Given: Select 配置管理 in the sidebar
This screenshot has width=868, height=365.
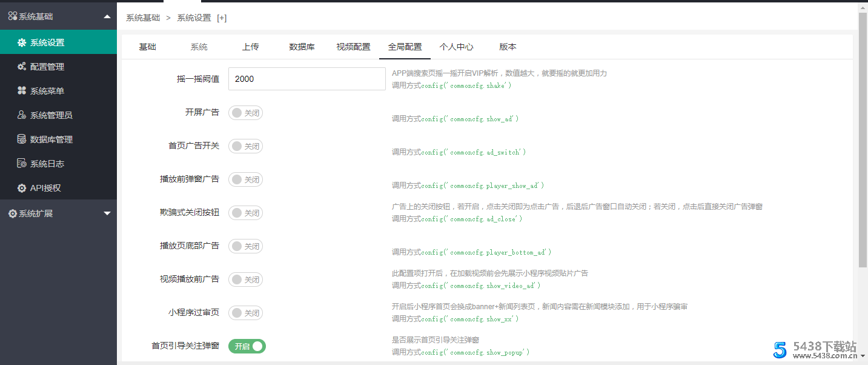Looking at the screenshot, I should coord(45,67).
